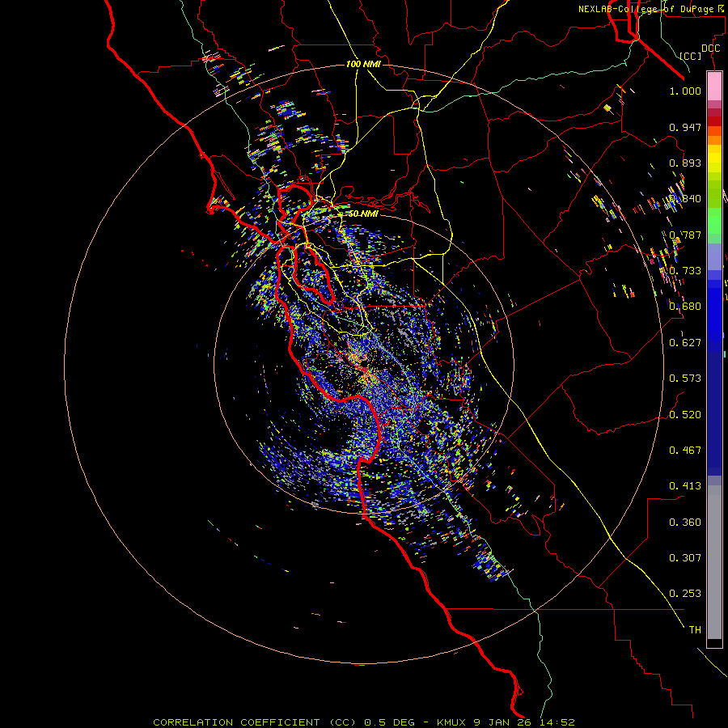Click the 0.627 legend value
Image resolution: width=728 pixels, height=728 pixels.
(685, 343)
